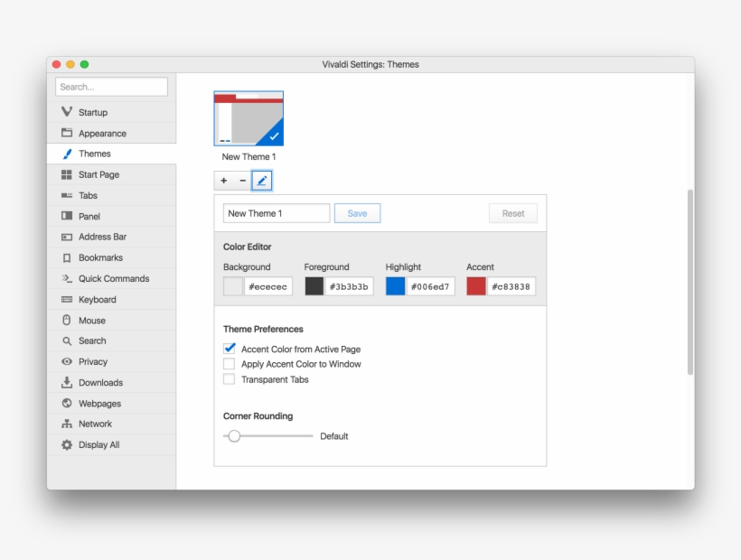
Task: Click the Bookmarks icon
Action: click(x=67, y=257)
